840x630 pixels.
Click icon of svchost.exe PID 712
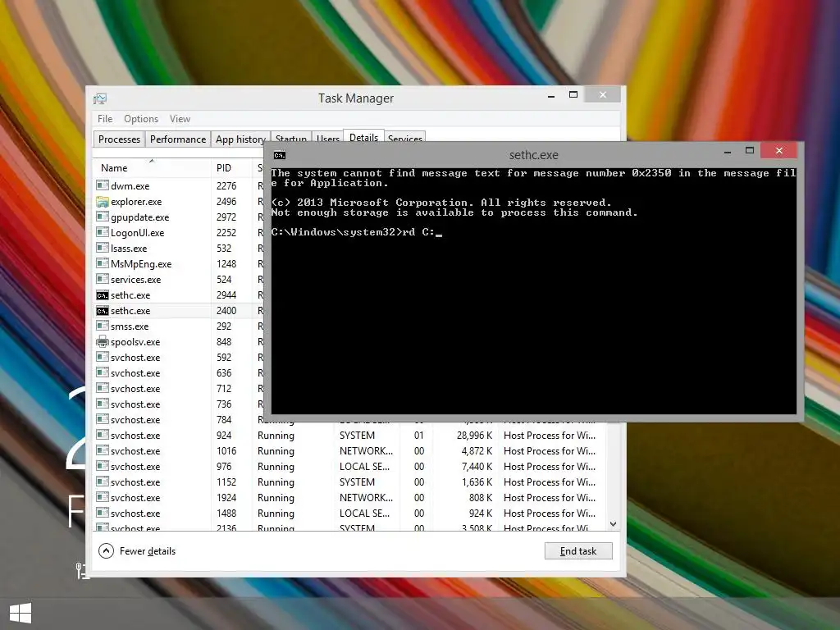[103, 388]
